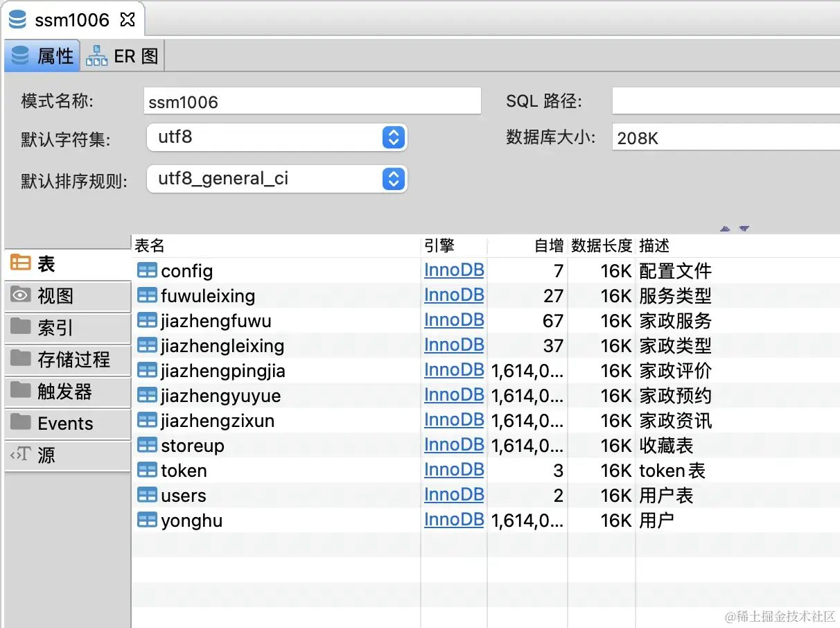
Task: Expand panel with the down arrow
Action: click(744, 228)
